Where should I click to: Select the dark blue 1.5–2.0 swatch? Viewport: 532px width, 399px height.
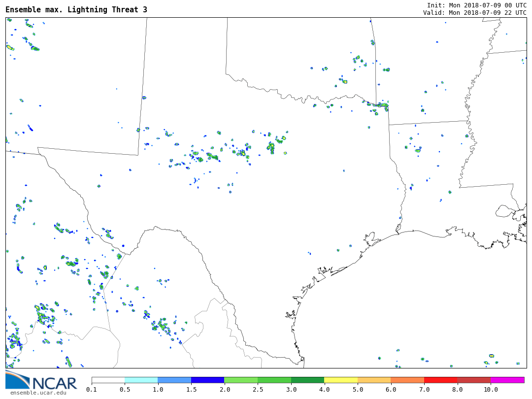click(207, 380)
